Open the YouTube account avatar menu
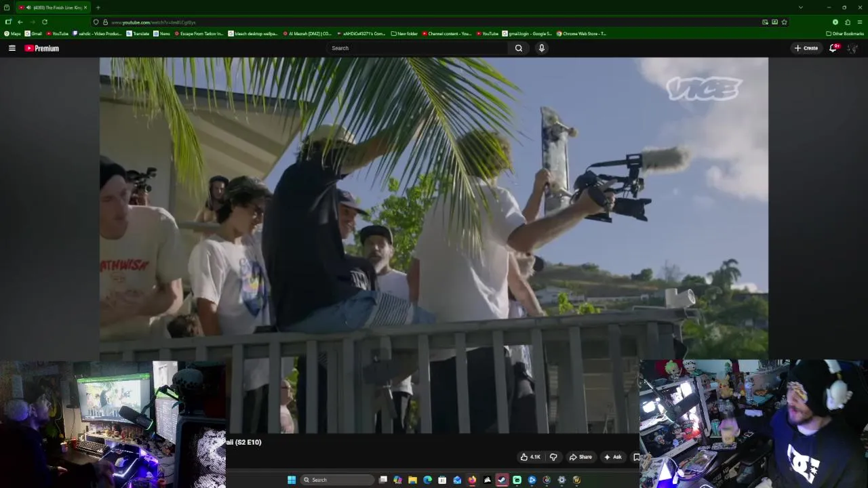868x488 pixels. 853,48
